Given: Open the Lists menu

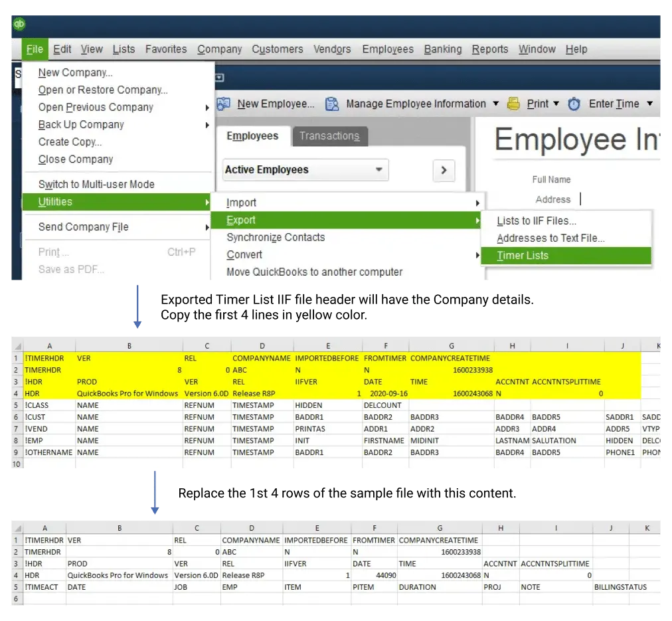Looking at the screenshot, I should coord(124,49).
